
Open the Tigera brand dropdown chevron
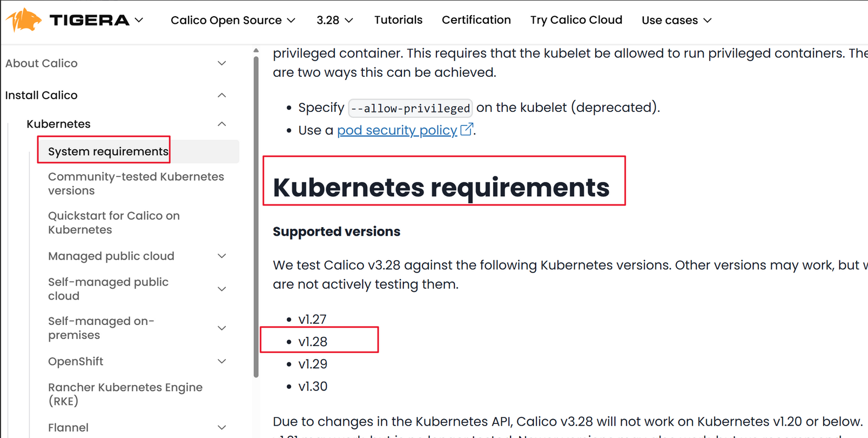coord(139,21)
